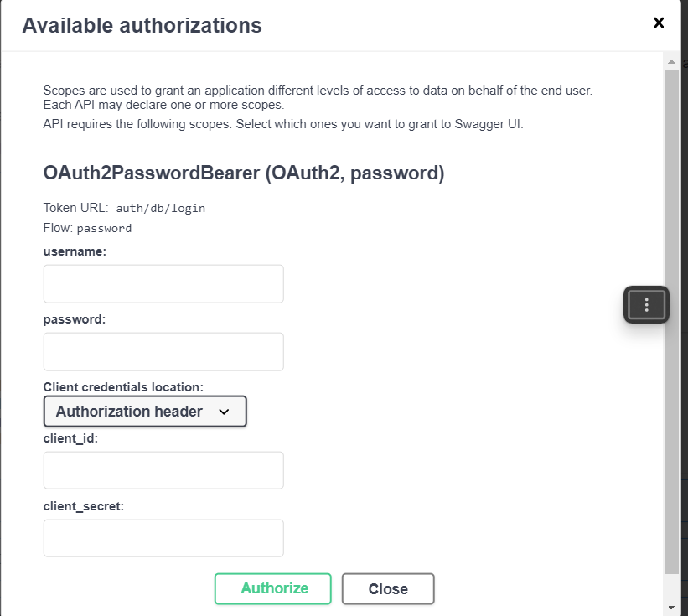Click the auth/db/login token URL text
Screen dimensions: 688x616
point(161,208)
